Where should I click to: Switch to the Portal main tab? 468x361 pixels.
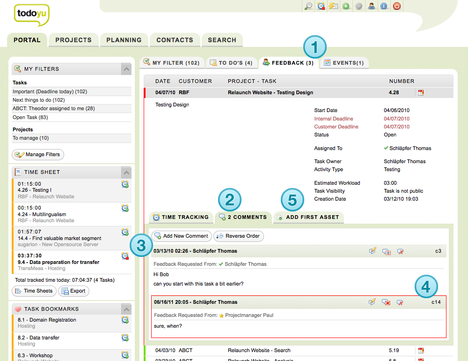pyautogui.click(x=27, y=40)
